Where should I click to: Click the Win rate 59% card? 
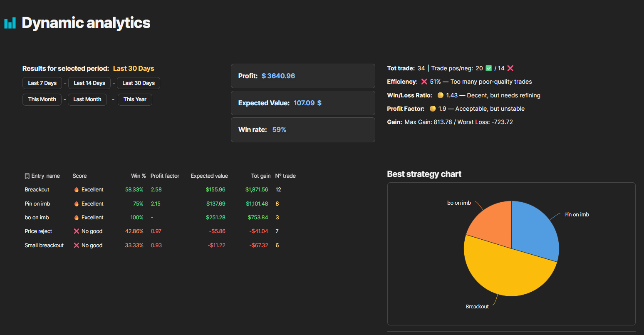pos(303,130)
